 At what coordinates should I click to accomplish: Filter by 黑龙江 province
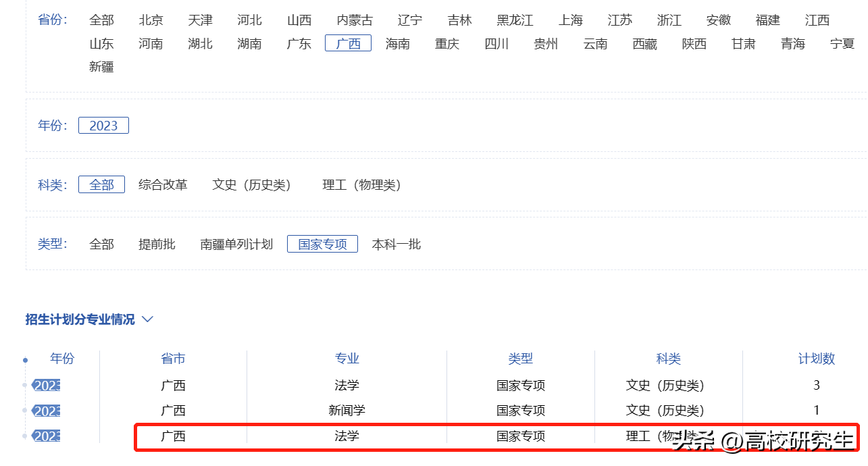pos(515,20)
